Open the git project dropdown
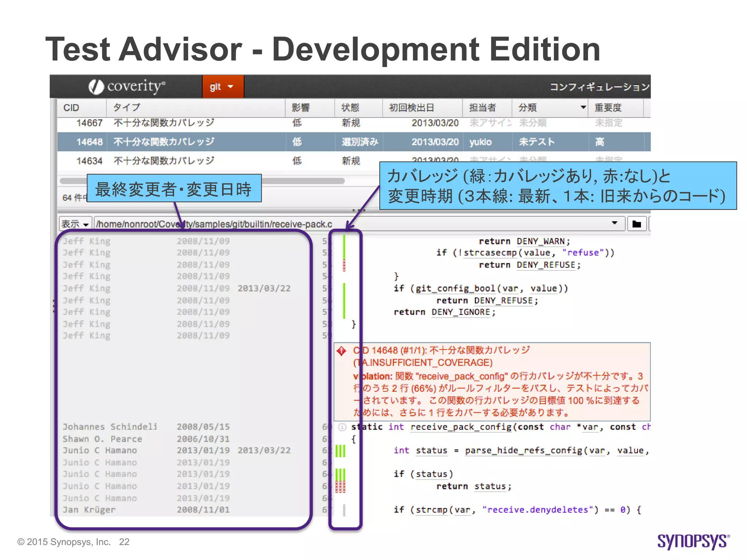 click(223, 86)
